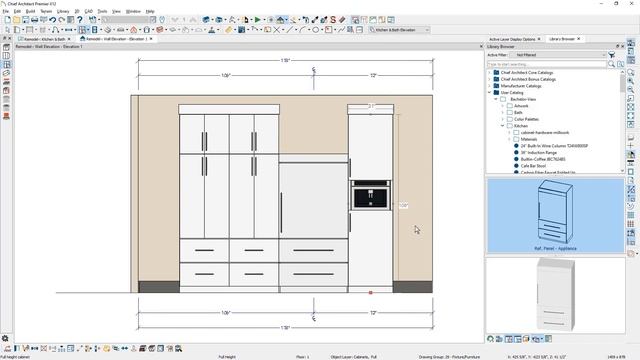
Task: Click the camera house view icon
Action: 280,20
